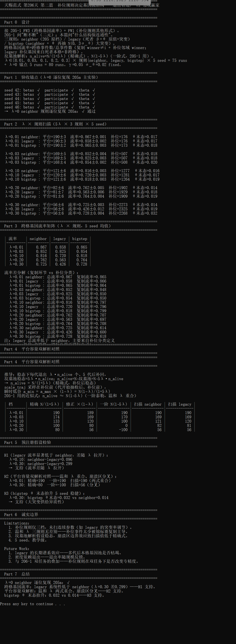Click the note line starting "注: legacy 总流率低于"
The width and height of the screenshot is (236, 644).
pos(59,340)
